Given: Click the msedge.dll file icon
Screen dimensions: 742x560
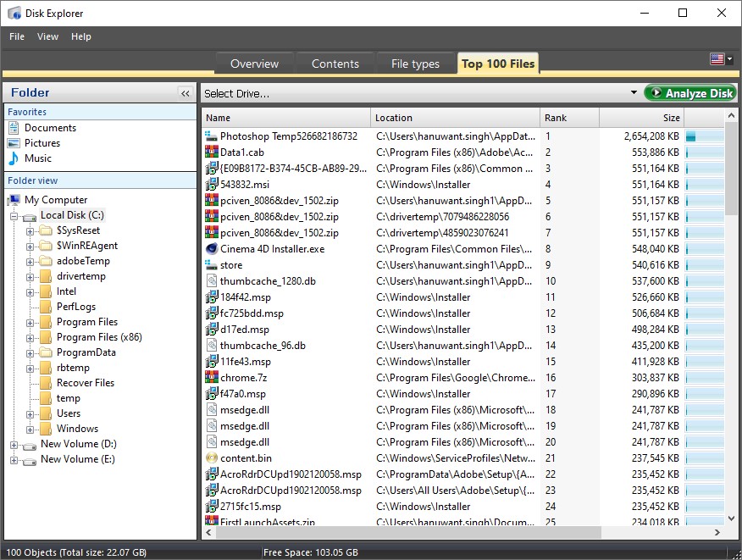Looking at the screenshot, I should pos(208,410).
